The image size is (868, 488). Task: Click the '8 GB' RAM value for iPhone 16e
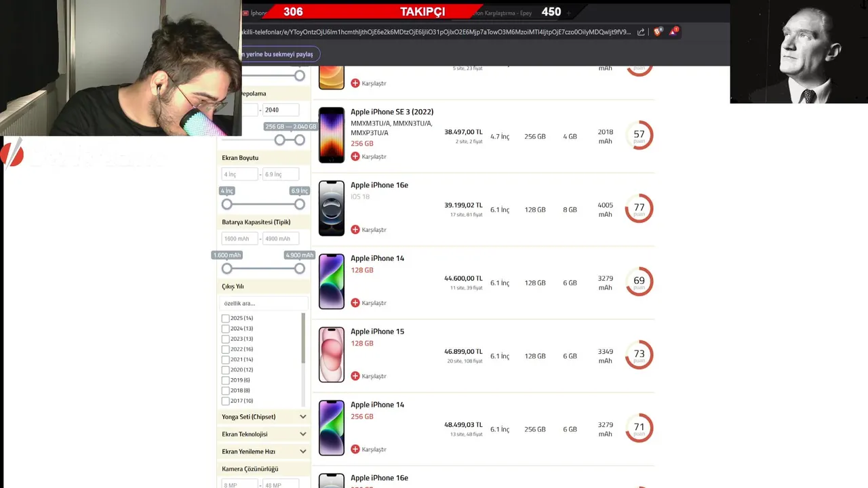[x=570, y=209]
